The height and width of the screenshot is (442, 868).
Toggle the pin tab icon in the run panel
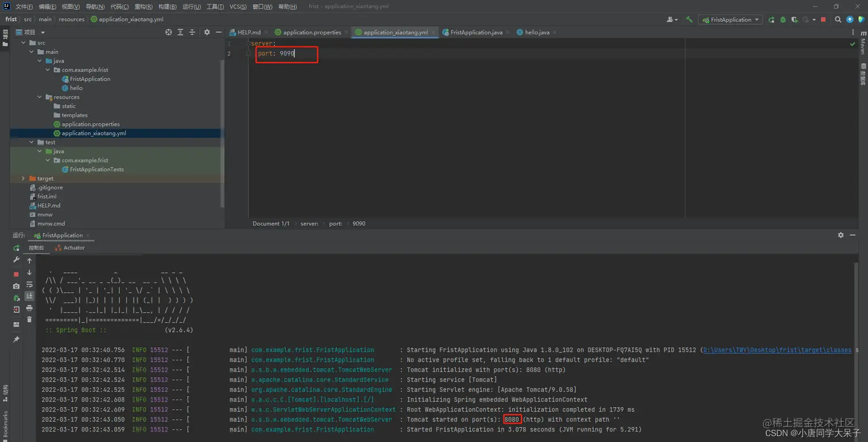(16, 340)
